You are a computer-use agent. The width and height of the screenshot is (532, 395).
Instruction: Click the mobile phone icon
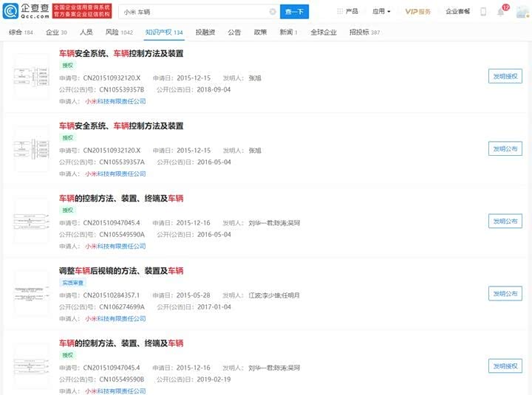[483, 12]
